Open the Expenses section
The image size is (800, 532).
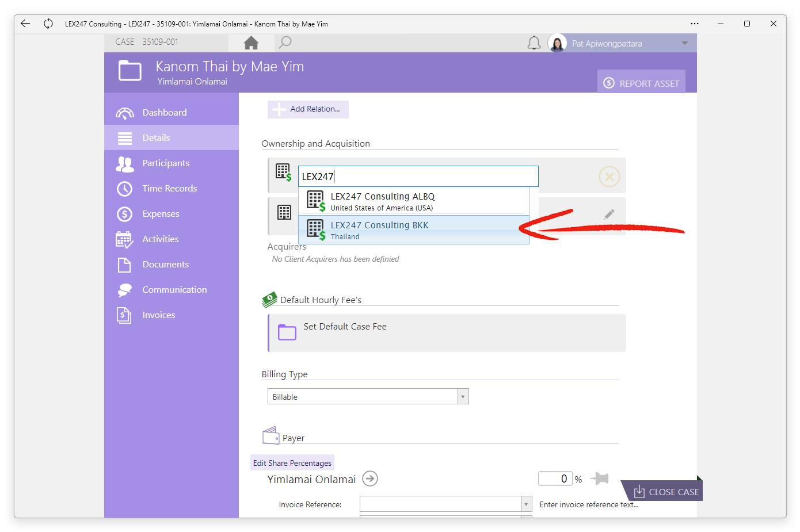(172, 213)
